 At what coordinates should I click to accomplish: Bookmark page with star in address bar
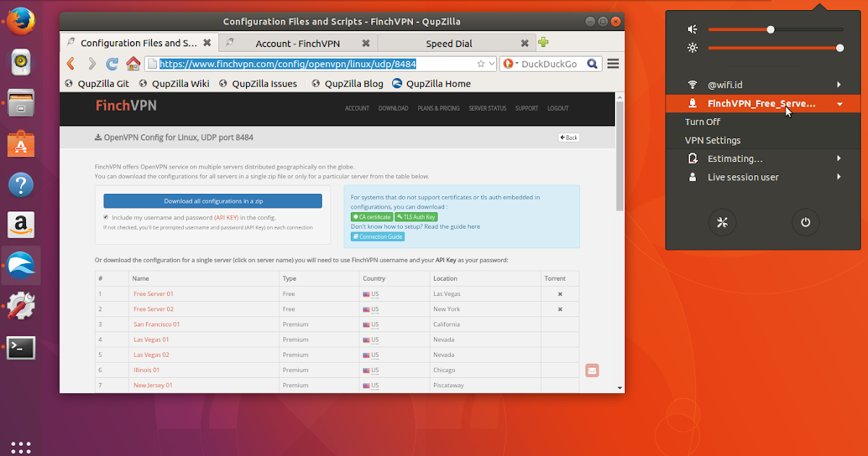[481, 64]
